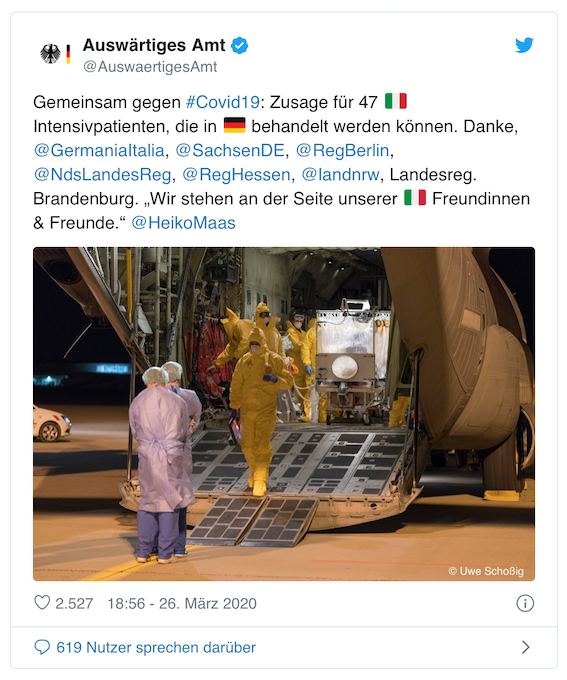Expand conversation with right chevron
The image size is (567, 680).
coord(525,647)
